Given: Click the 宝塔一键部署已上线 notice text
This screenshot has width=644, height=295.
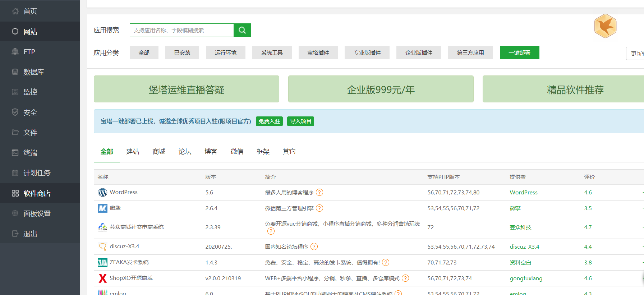Looking at the screenshot, I should click(176, 121).
